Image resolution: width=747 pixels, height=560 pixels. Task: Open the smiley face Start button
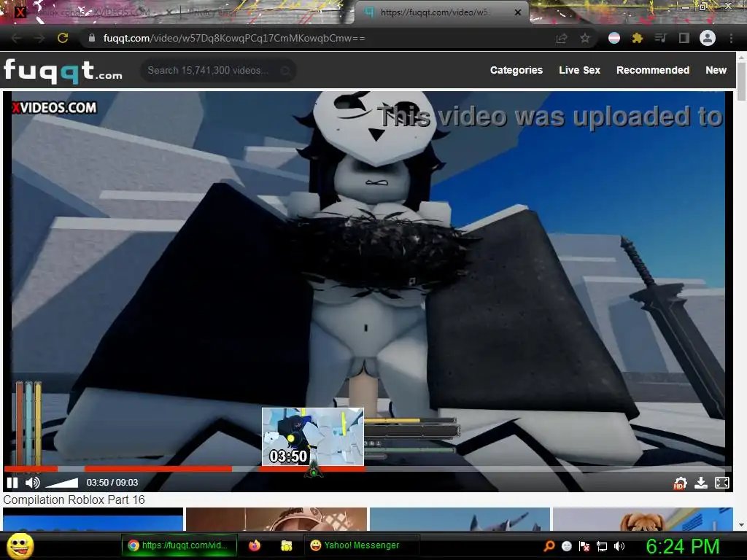point(20,546)
